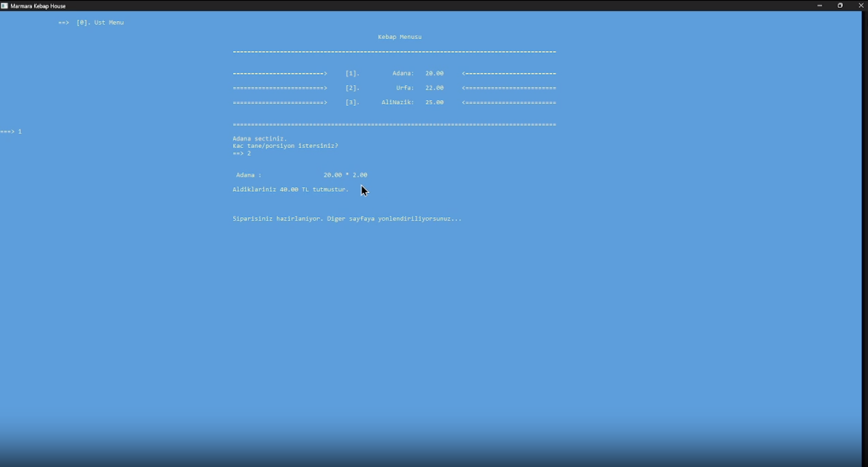Click the vertical scrollbar on the right edge
868x467 pixels.
(x=865, y=239)
